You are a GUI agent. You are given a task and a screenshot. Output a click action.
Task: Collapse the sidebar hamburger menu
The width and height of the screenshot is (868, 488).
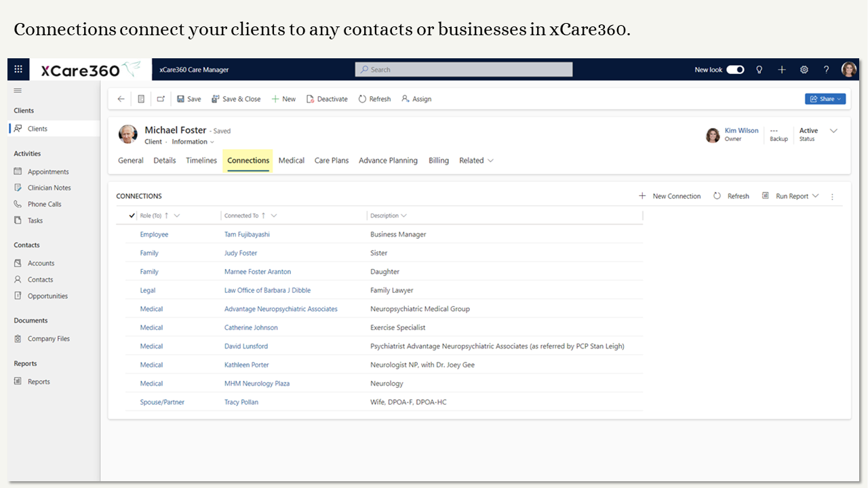pyautogui.click(x=18, y=91)
